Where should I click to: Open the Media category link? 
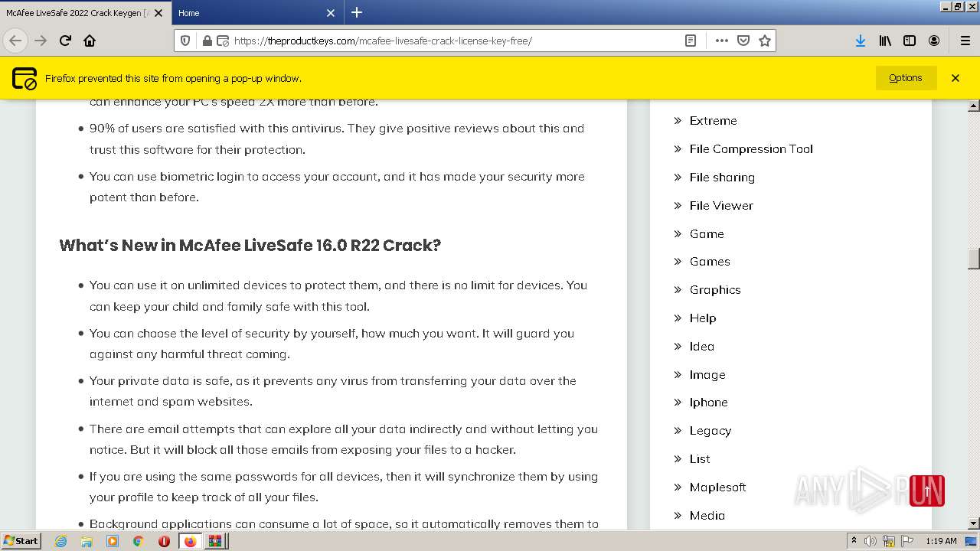[x=707, y=516]
